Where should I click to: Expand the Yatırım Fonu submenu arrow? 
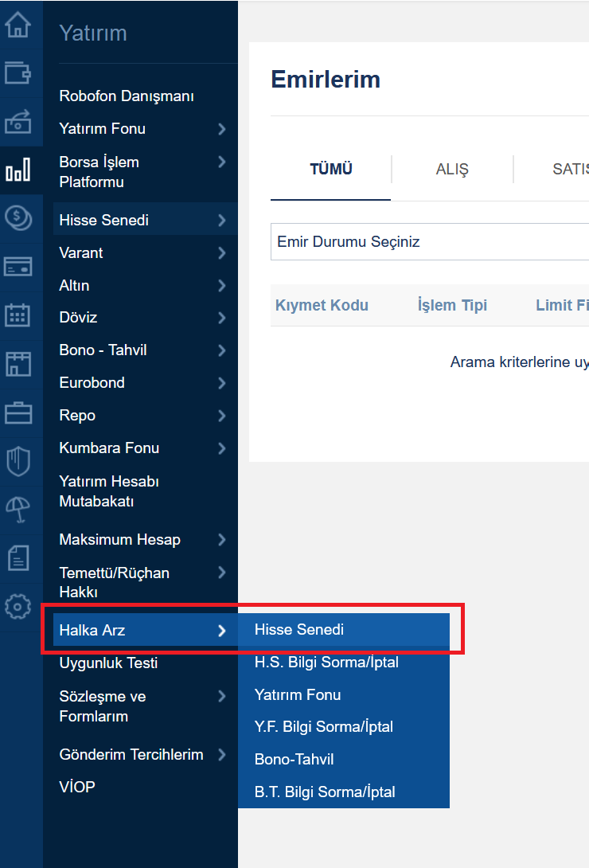(x=221, y=129)
